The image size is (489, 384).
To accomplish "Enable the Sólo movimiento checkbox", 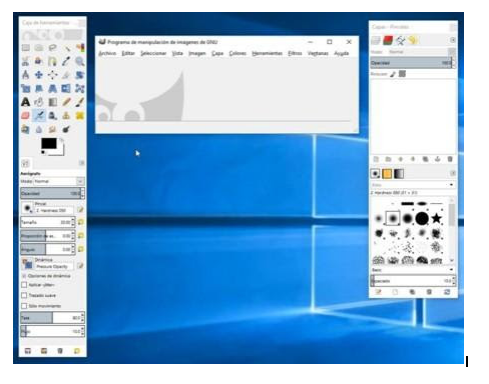I will 24,306.
